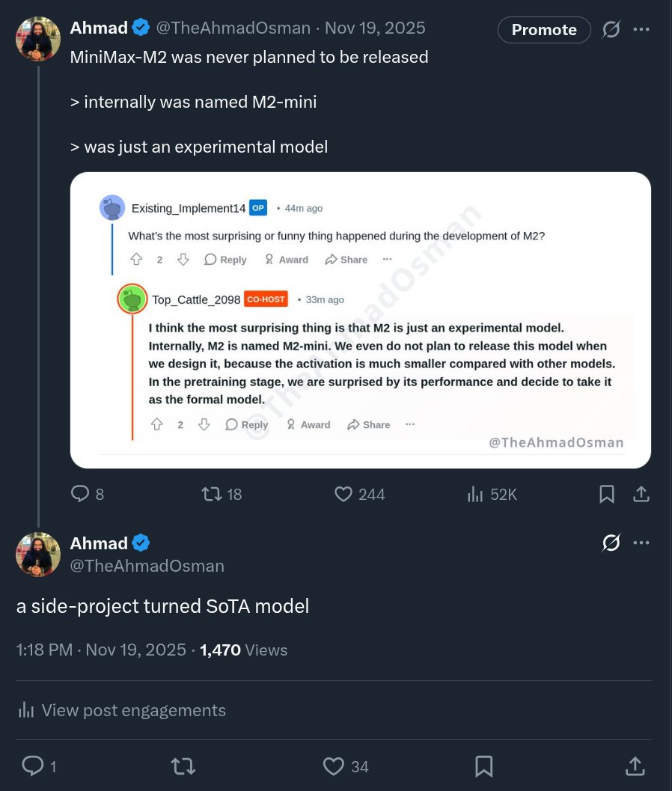Repost the first post with 18 reposts

[213, 494]
